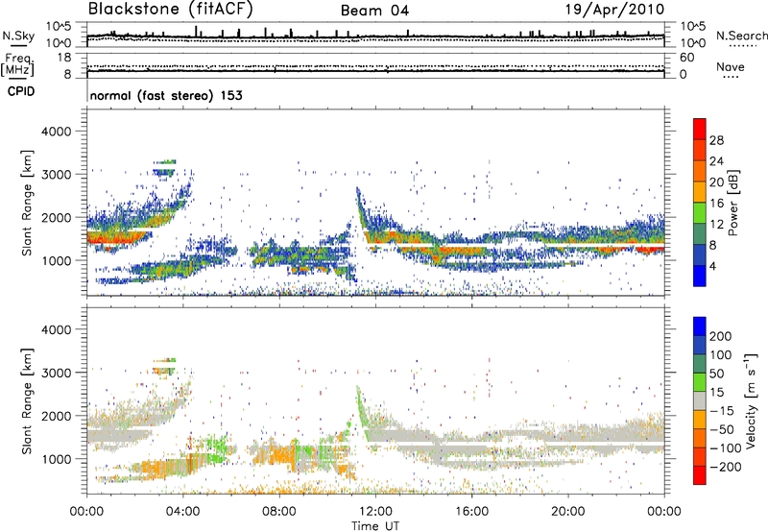Click the Nave legend label
768x532 pixels.
click(731, 67)
